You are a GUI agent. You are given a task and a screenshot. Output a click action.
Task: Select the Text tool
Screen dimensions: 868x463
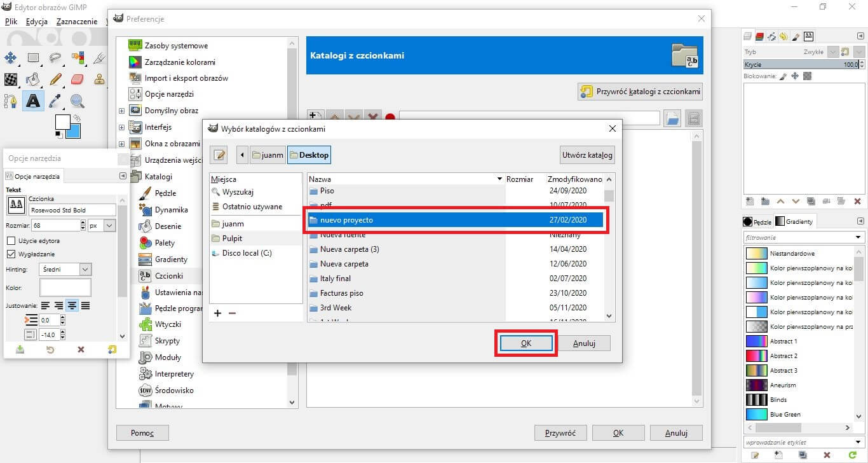point(33,100)
